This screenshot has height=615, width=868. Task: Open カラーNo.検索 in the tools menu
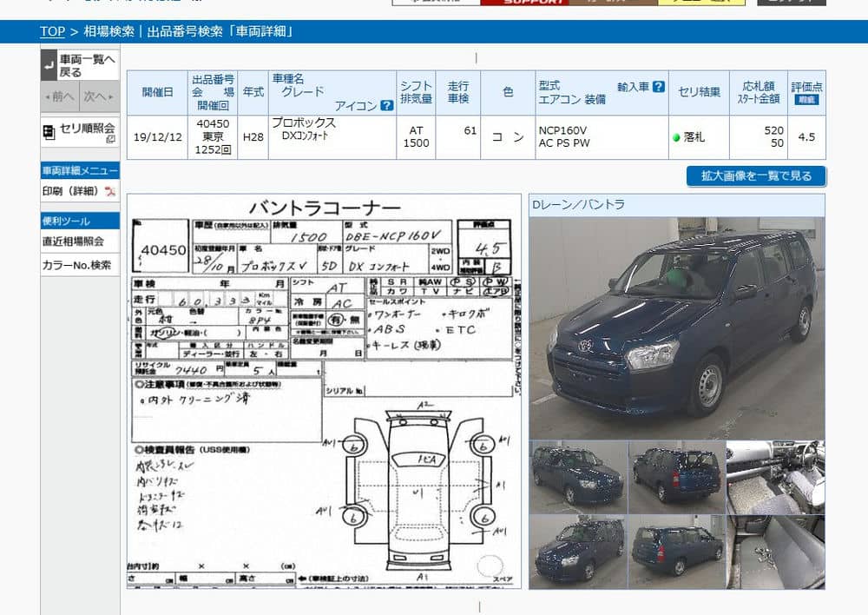tap(76, 265)
